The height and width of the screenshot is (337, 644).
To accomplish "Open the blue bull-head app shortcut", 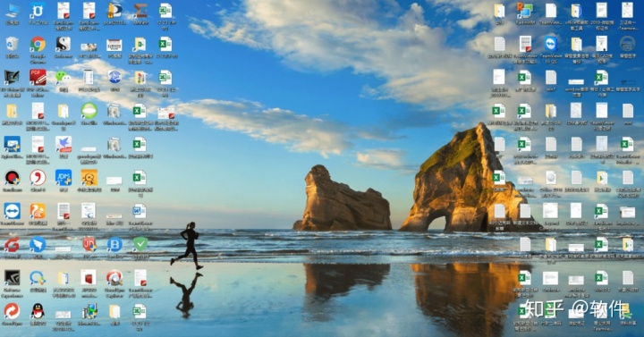I will 38,11.
